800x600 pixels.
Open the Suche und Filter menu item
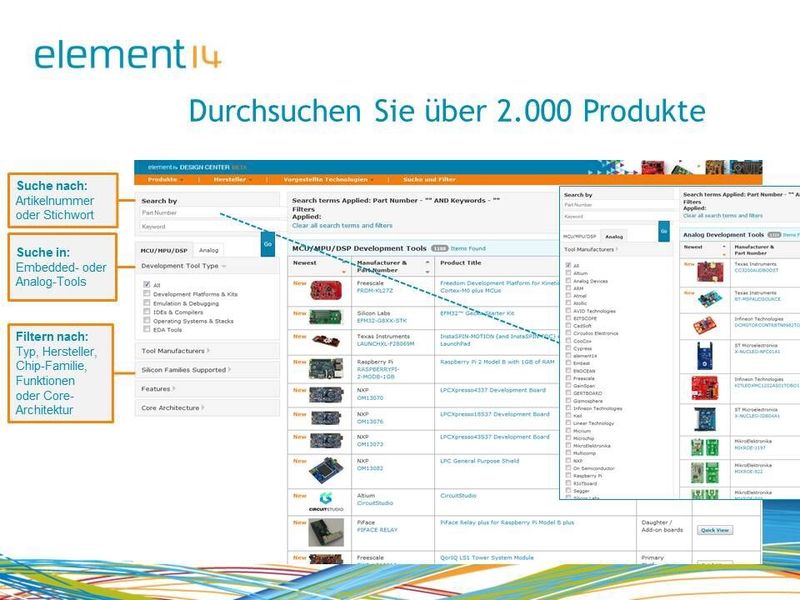click(x=429, y=180)
